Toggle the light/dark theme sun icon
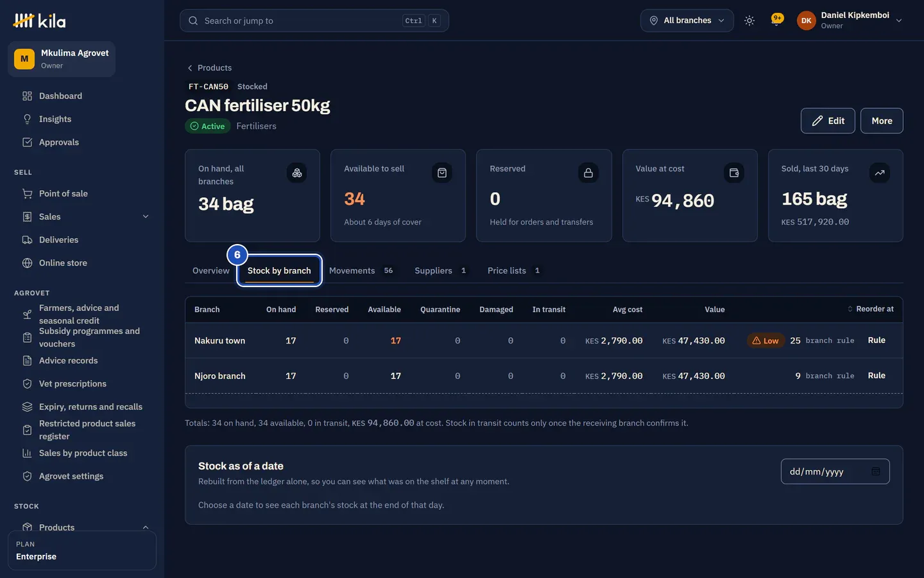This screenshot has width=924, height=578. tap(749, 21)
